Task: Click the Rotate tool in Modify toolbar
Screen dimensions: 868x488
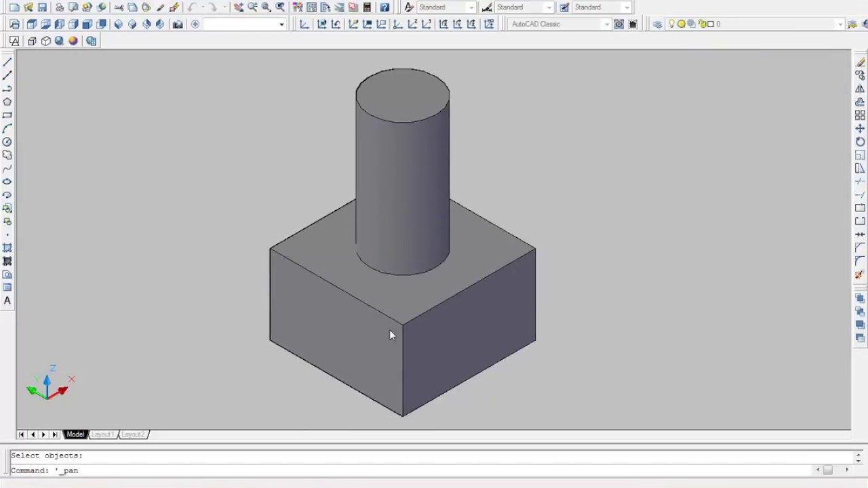Action: pyautogui.click(x=860, y=142)
